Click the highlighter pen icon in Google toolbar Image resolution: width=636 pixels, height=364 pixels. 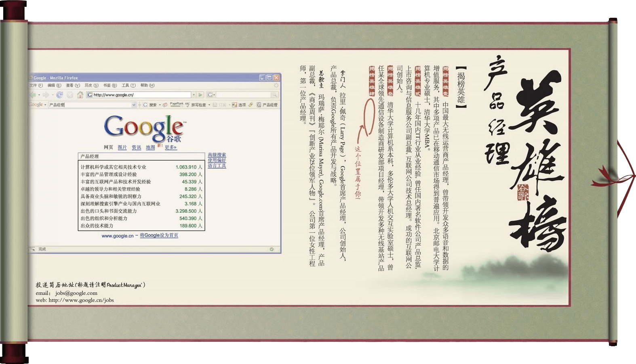click(x=251, y=105)
